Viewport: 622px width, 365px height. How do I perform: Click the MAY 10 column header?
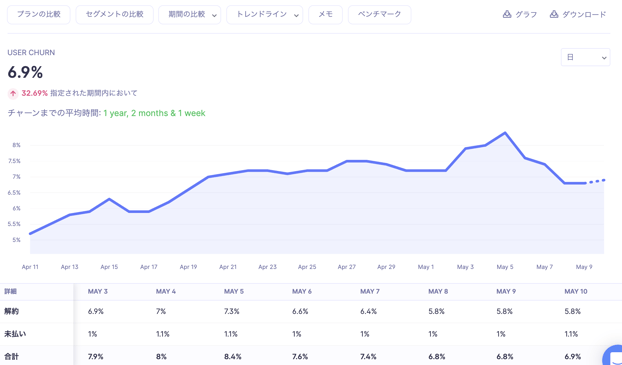point(576,292)
